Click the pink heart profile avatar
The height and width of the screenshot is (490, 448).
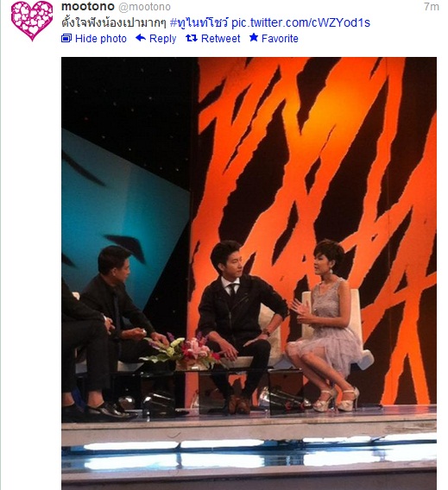coord(32,21)
